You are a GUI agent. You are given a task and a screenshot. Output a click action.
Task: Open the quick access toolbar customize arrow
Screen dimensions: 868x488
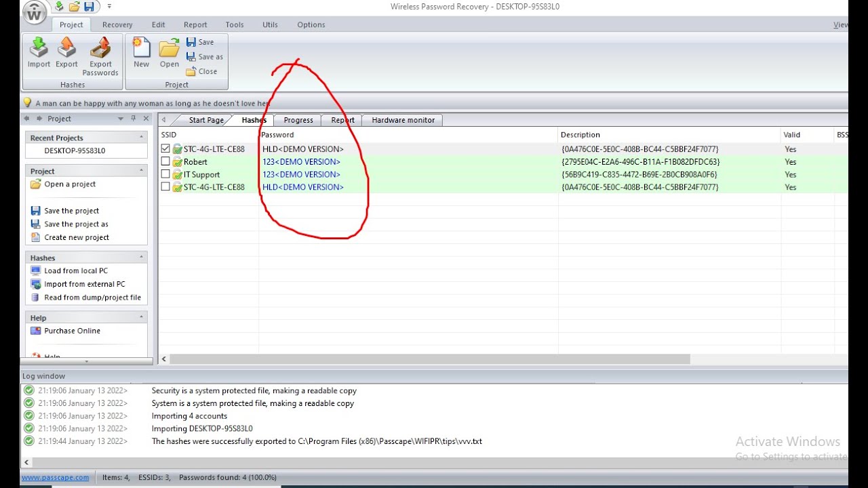110,7
